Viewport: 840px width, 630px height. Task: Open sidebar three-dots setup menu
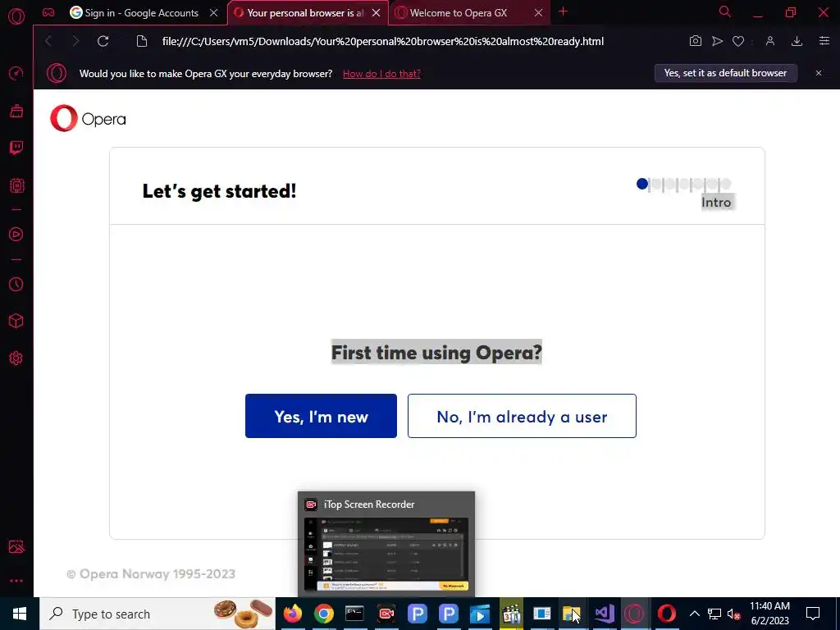(x=16, y=581)
